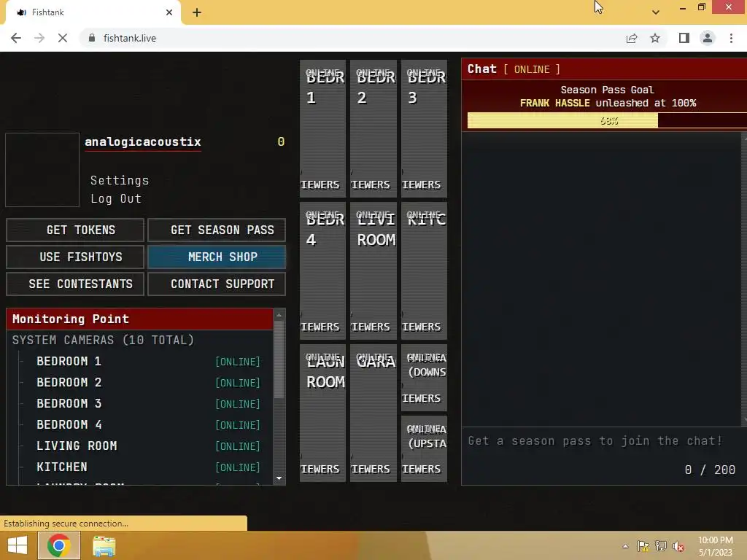Viewport: 747px width, 560px height.
Task: Open the MERCH SHOP button
Action: pyautogui.click(x=216, y=257)
